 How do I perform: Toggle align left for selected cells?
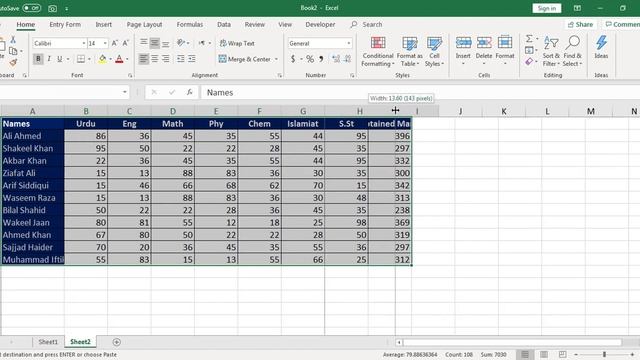143,59
